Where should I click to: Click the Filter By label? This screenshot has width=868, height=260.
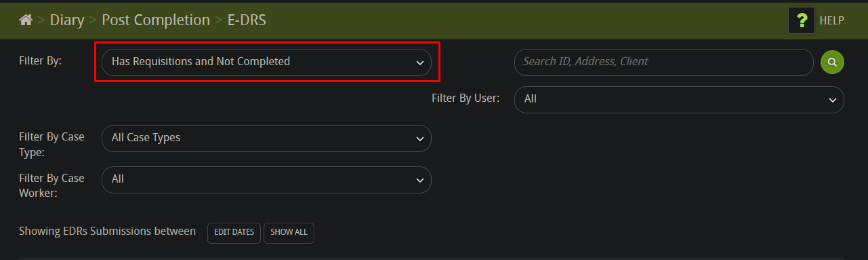pyautogui.click(x=41, y=60)
